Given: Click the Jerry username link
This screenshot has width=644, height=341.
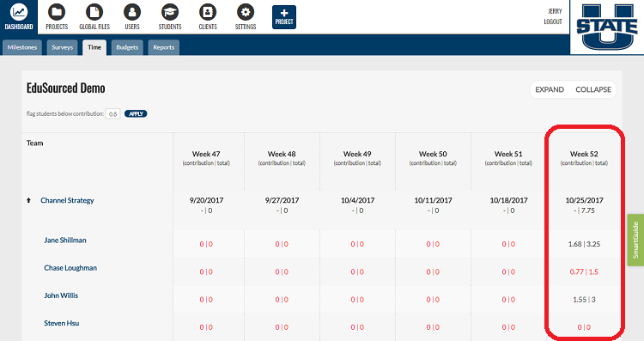Looking at the screenshot, I should 555,11.
